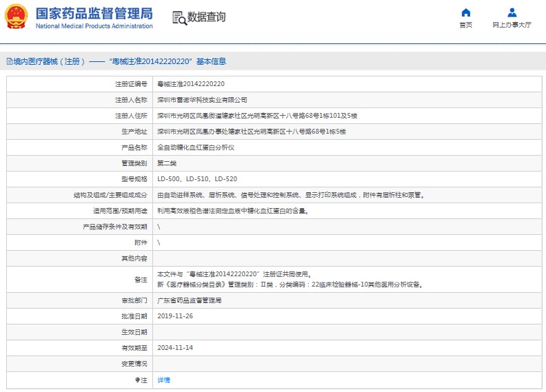
Task: Select registrant address ending 1栋101及5楼
Action: click(x=257, y=116)
